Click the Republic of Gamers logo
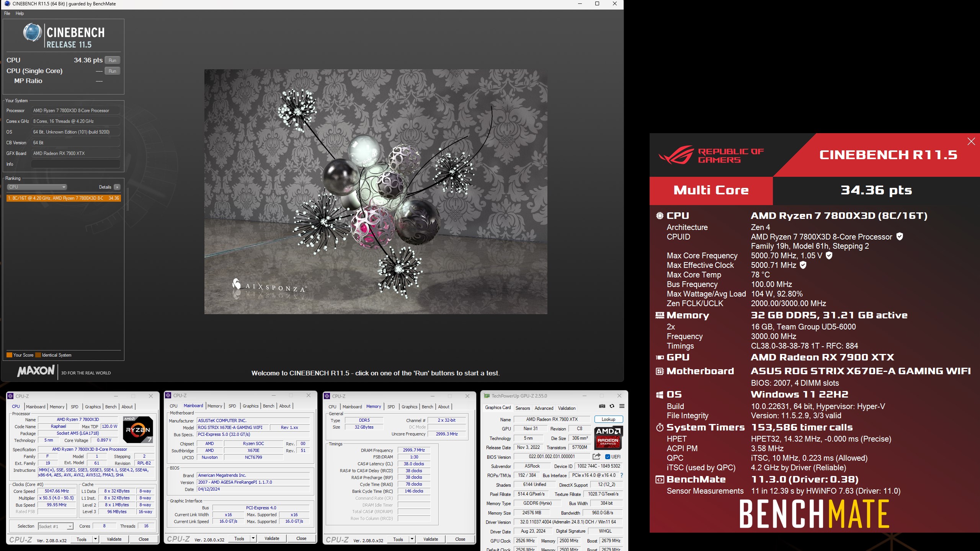 tap(711, 155)
